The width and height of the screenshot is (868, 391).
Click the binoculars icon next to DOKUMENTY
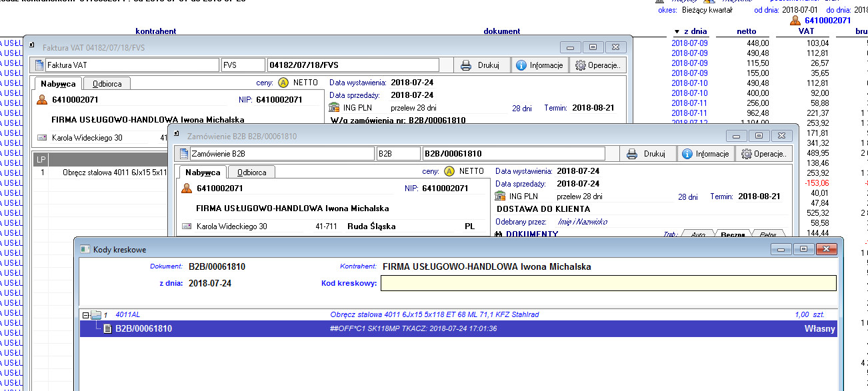click(499, 234)
